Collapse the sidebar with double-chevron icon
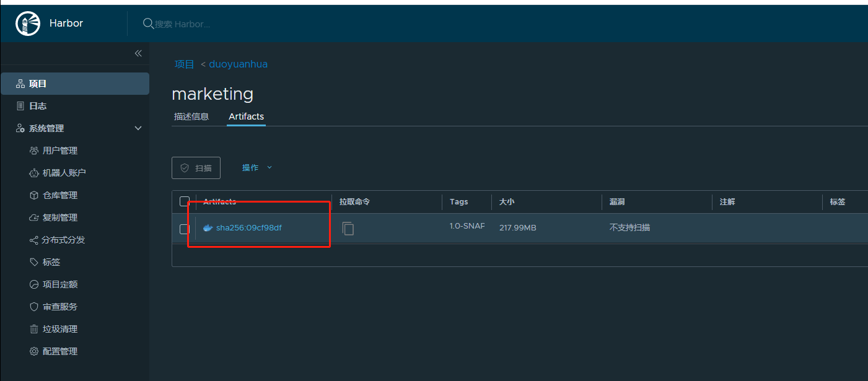The width and height of the screenshot is (868, 381). (138, 53)
